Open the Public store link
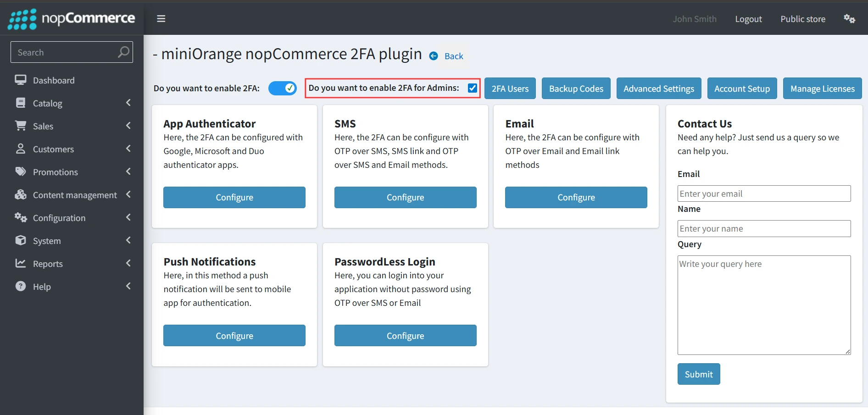 pos(803,19)
